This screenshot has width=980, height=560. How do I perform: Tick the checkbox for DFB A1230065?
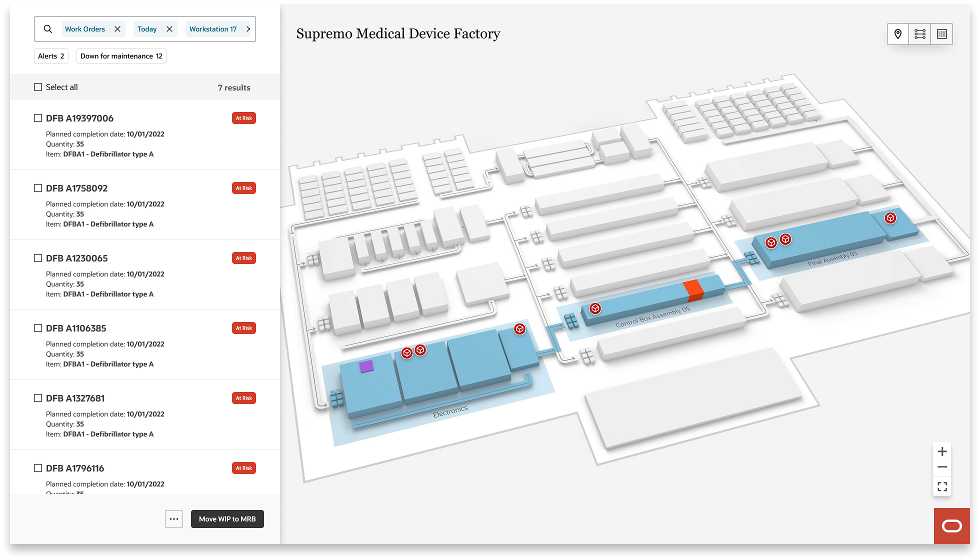point(38,258)
